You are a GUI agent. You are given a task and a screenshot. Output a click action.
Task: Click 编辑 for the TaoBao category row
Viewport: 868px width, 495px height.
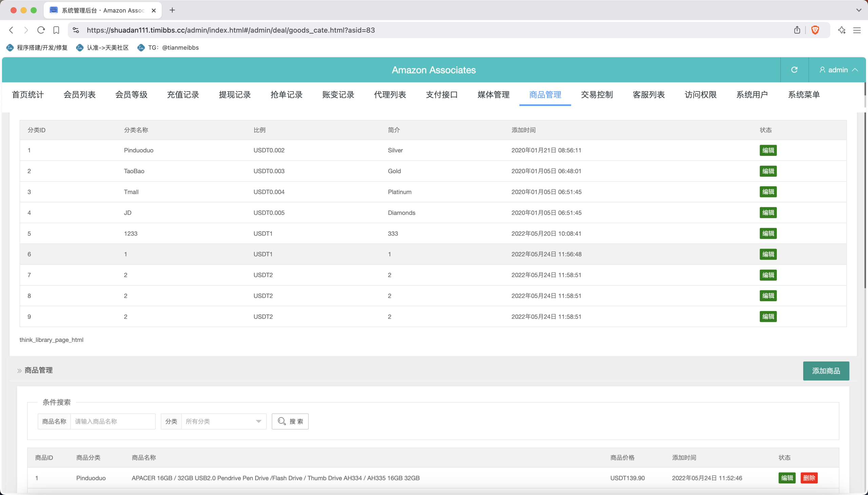click(768, 171)
